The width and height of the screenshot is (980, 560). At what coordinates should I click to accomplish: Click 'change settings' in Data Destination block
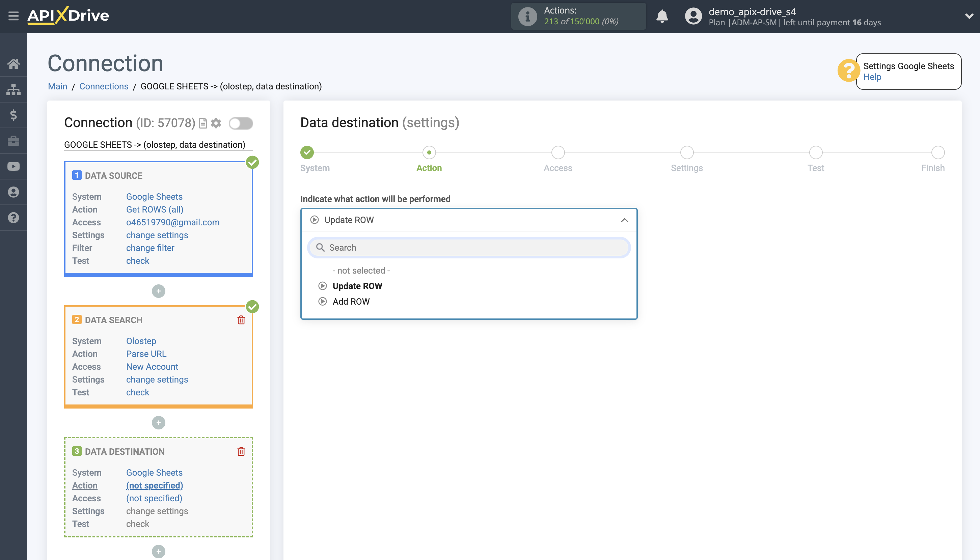(157, 511)
